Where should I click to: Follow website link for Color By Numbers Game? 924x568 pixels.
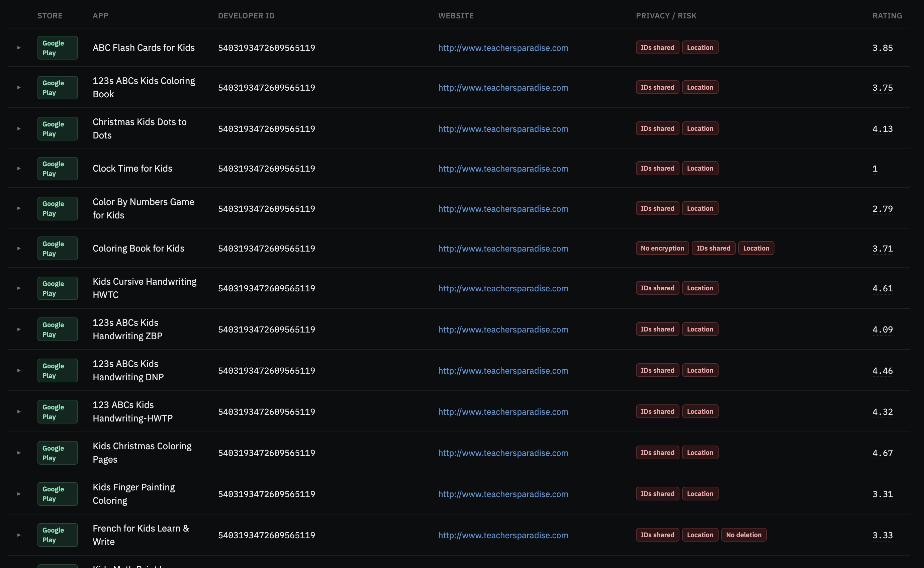click(x=503, y=208)
